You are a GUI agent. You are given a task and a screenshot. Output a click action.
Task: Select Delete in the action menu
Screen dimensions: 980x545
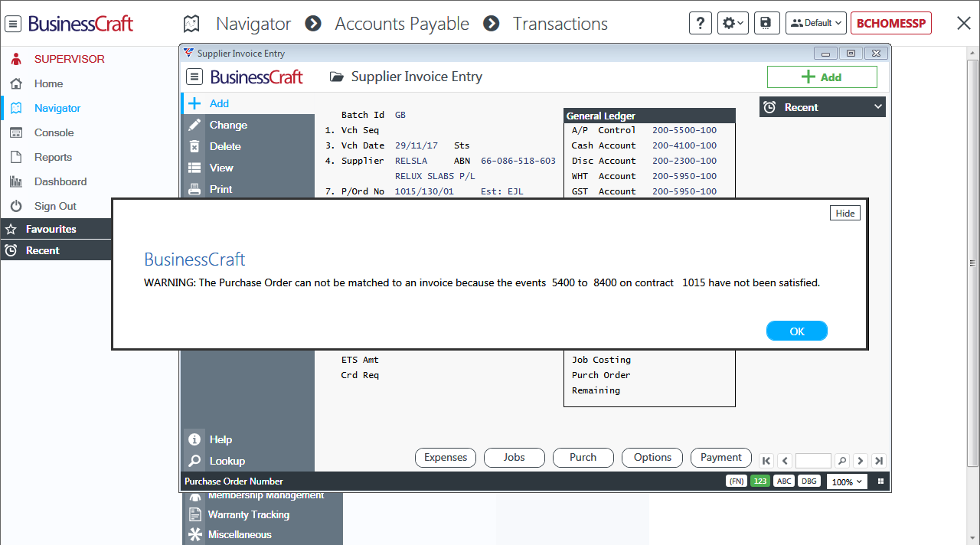[248, 146]
